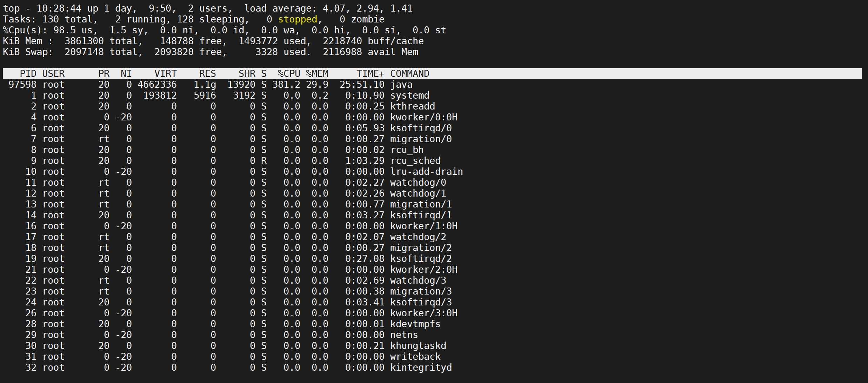This screenshot has height=383, width=868.
Task: Click the java command in the process list
Action: pyautogui.click(x=401, y=85)
